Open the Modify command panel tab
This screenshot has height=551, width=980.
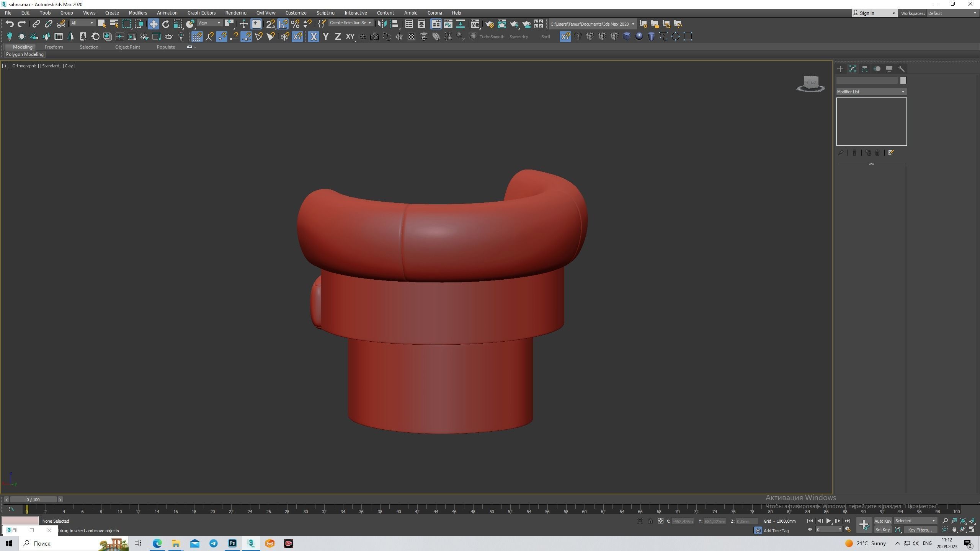coord(853,69)
